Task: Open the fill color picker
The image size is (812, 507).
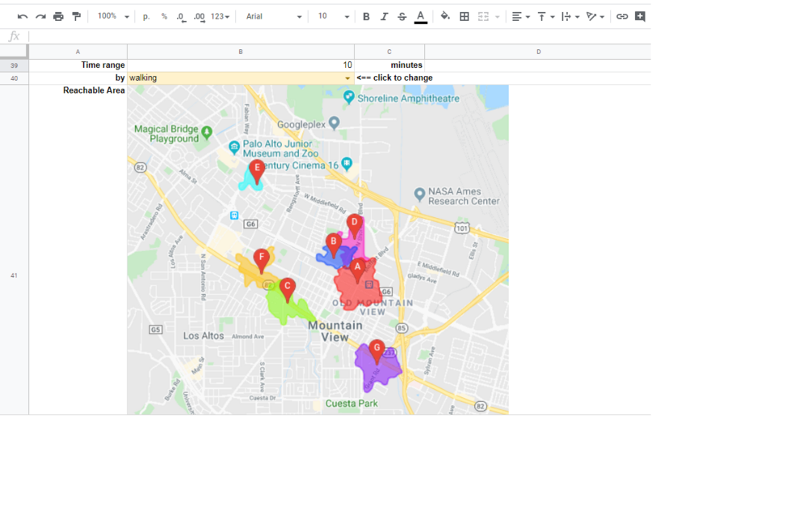Action: 445,17
